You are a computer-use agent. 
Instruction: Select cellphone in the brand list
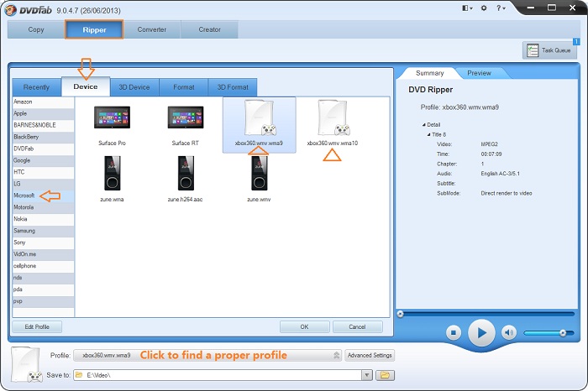click(43, 266)
